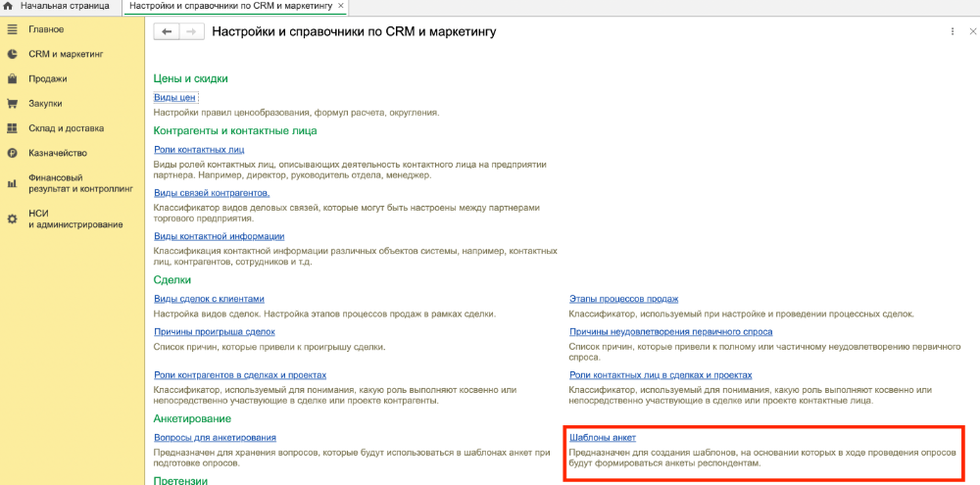Click the home icon of Начальная страница tab
This screenshot has height=485, width=980.
[8, 6]
